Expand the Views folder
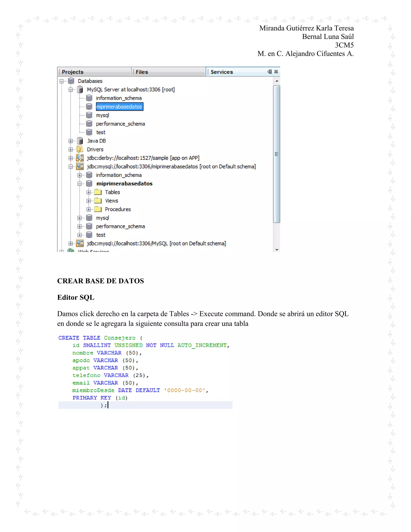The image size is (411, 532). click(89, 201)
